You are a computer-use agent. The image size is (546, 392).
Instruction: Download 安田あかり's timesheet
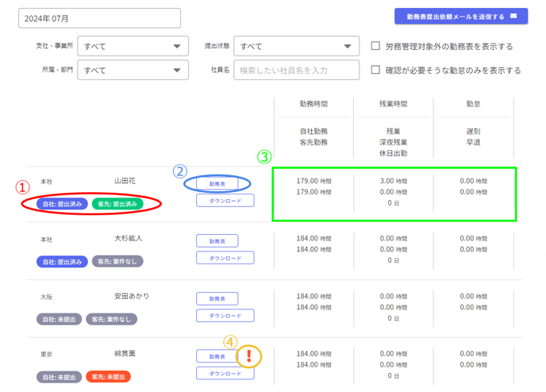pos(225,316)
